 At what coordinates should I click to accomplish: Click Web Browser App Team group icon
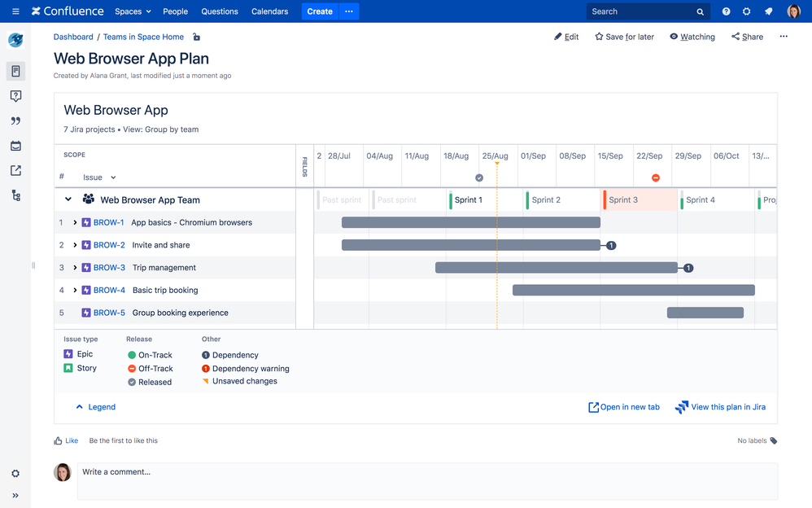click(89, 199)
